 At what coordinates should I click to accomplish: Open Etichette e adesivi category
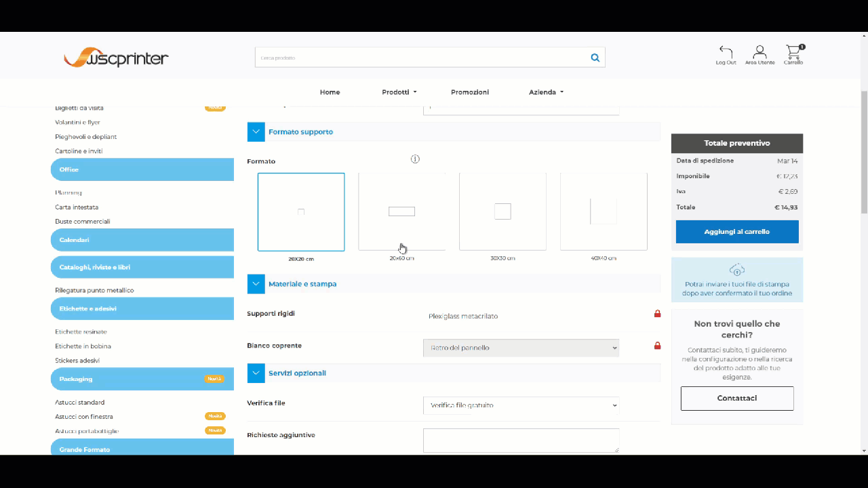(142, 308)
